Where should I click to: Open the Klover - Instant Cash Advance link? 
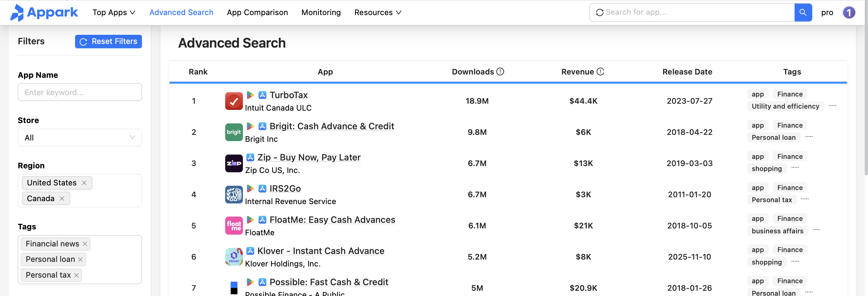pyautogui.click(x=321, y=251)
